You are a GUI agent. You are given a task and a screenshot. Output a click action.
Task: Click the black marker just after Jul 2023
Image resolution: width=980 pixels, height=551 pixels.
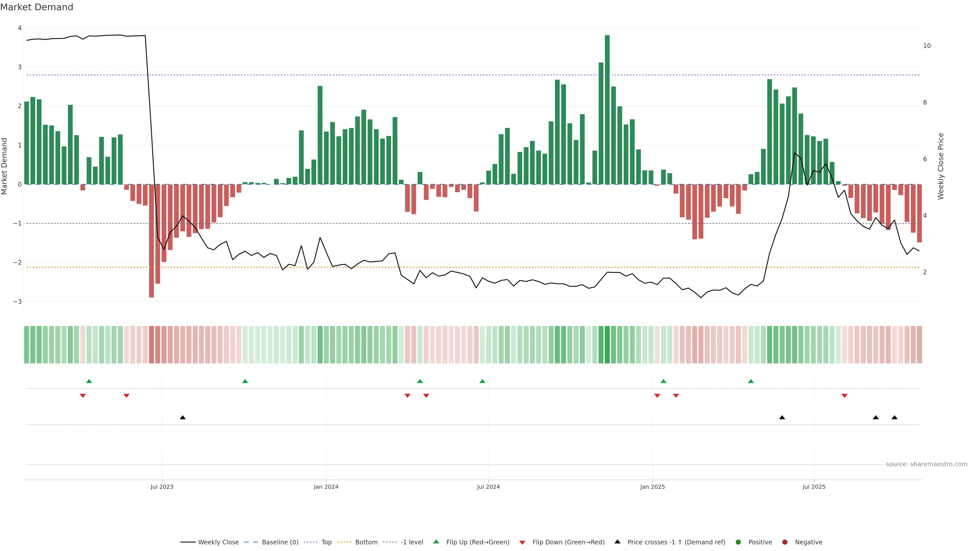[183, 418]
